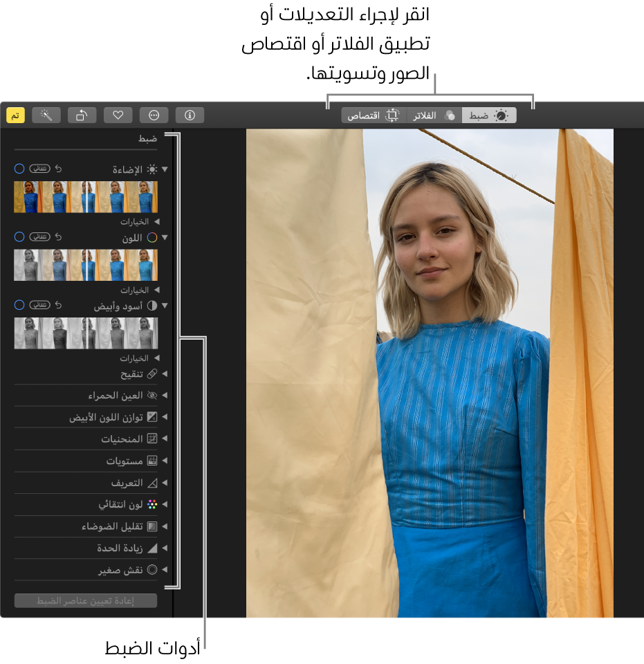644x664 pixels.
Task: Expand the تنقيح (Retouch) section
Action: pyautogui.click(x=165, y=374)
